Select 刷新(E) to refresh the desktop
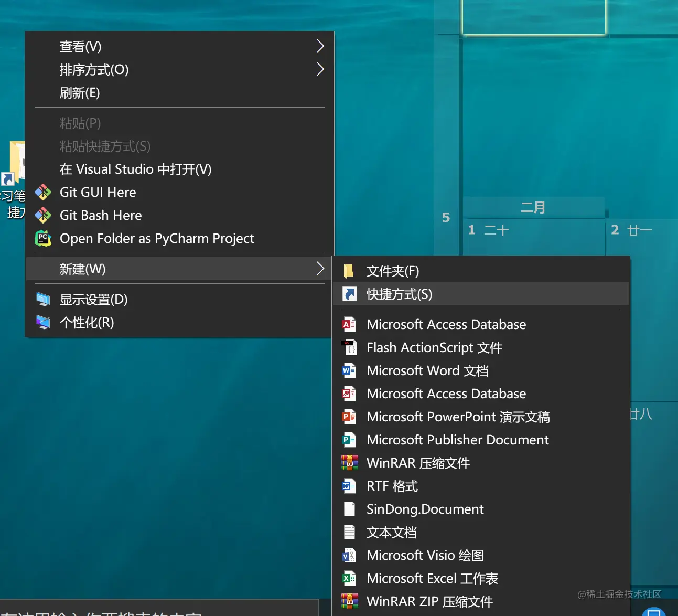The width and height of the screenshot is (678, 616). point(179,93)
